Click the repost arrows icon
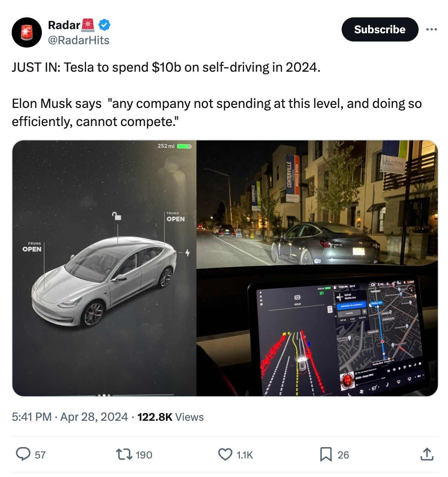This screenshot has height=477, width=448. click(x=124, y=454)
